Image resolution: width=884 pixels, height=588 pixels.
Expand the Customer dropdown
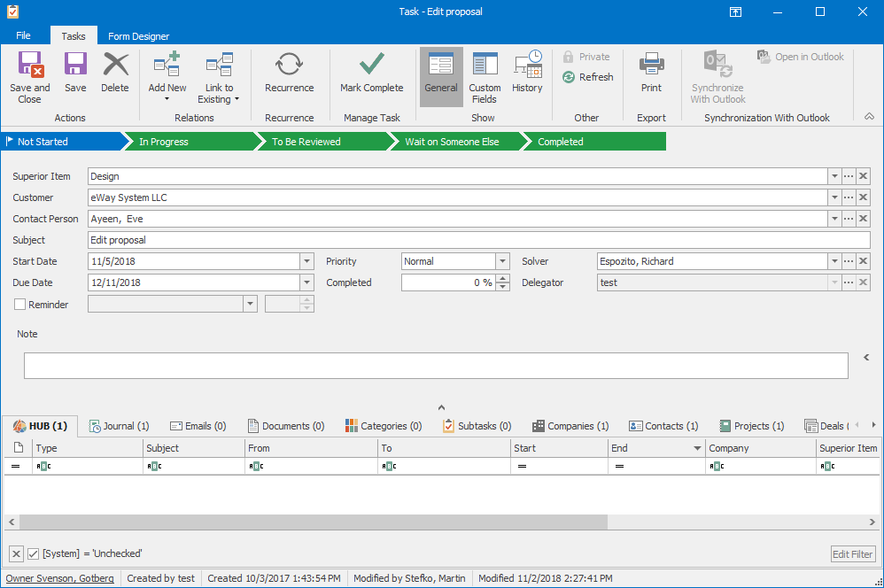tap(834, 197)
